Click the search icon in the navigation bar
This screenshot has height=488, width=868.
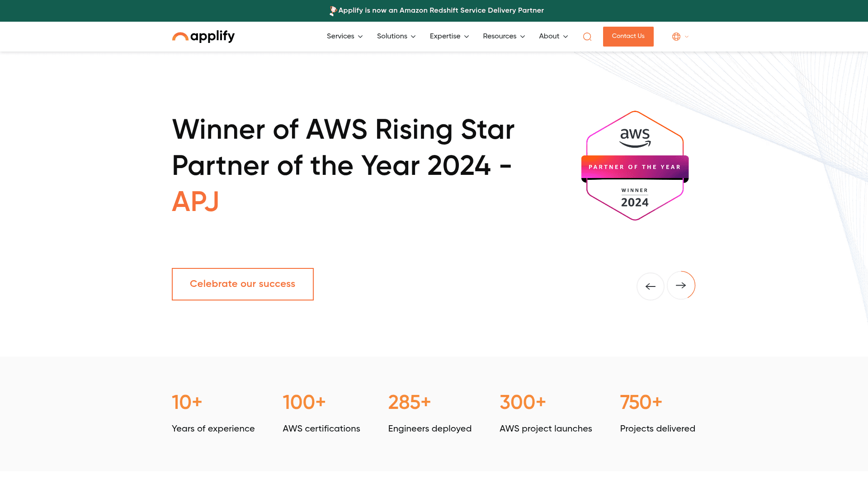(x=587, y=37)
